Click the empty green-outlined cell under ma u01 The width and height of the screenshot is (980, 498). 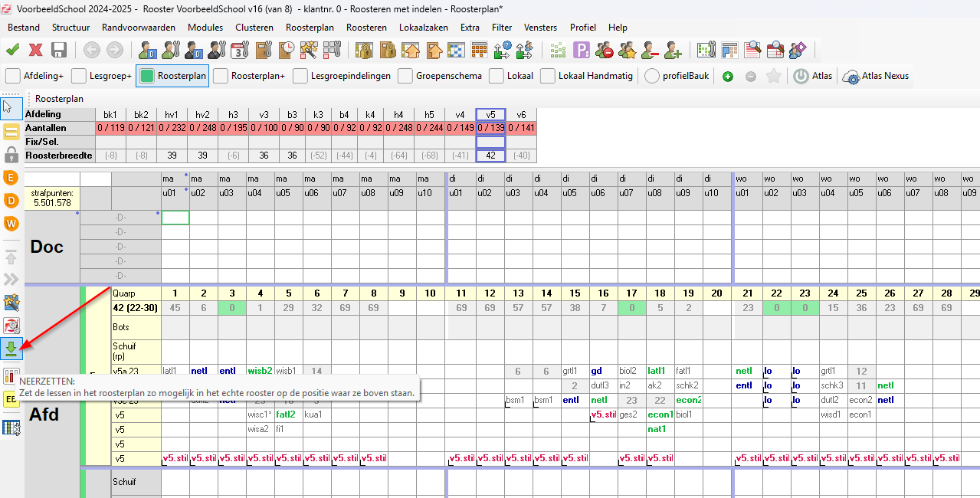click(x=175, y=218)
